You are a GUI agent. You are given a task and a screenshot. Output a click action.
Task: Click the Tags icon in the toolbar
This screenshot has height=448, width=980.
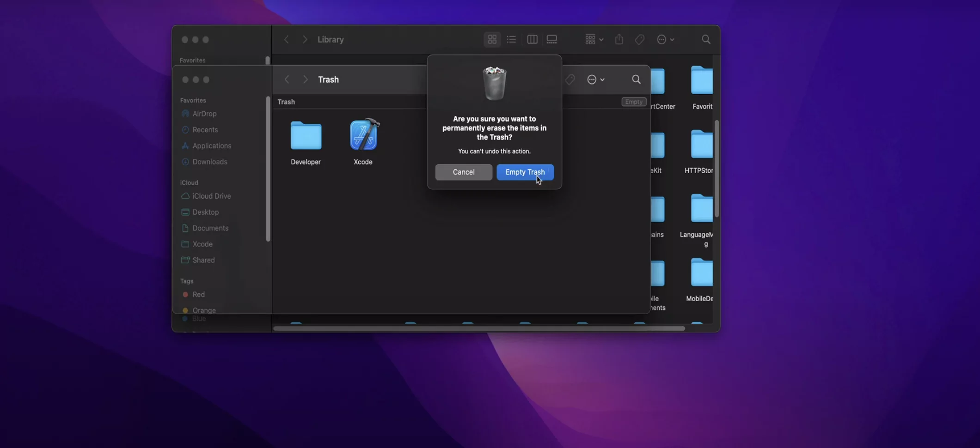tap(639, 39)
